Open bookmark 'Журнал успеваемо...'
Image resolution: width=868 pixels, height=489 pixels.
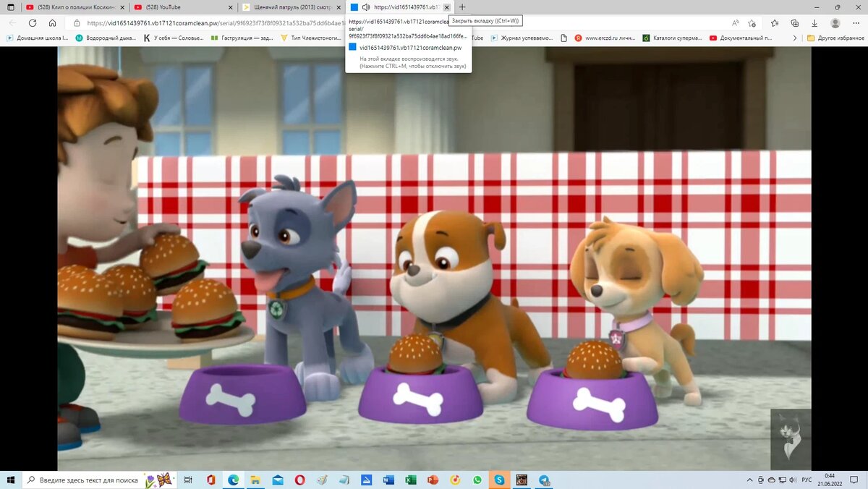pyautogui.click(x=522, y=38)
